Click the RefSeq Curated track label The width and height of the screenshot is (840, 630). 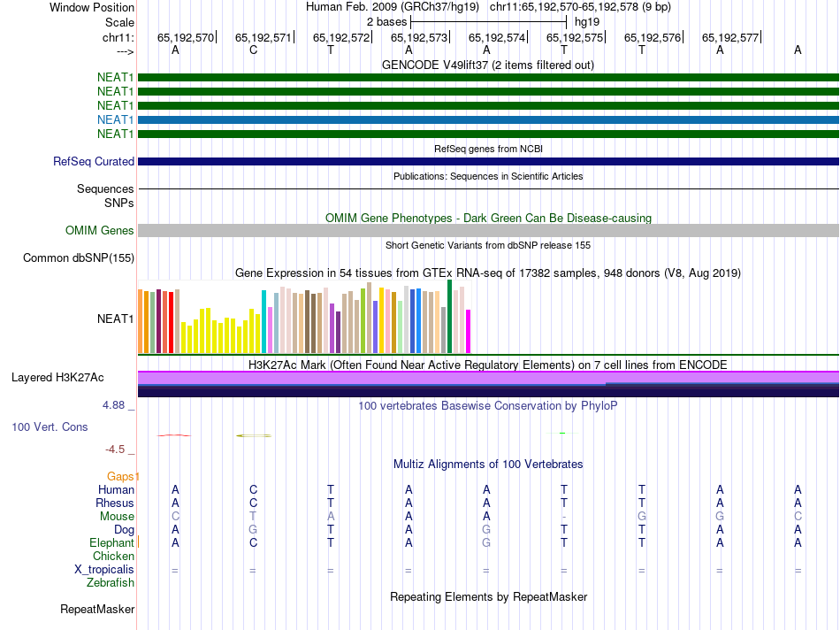click(94, 161)
